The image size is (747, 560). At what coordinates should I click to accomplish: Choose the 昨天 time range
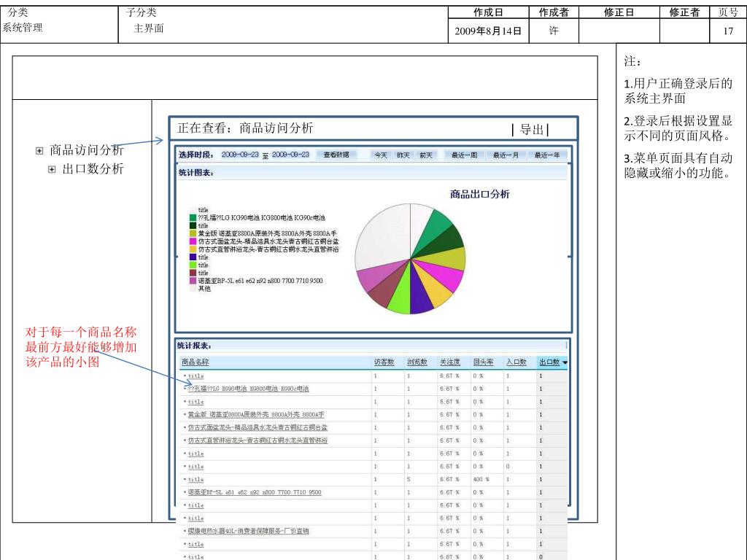pos(403,155)
